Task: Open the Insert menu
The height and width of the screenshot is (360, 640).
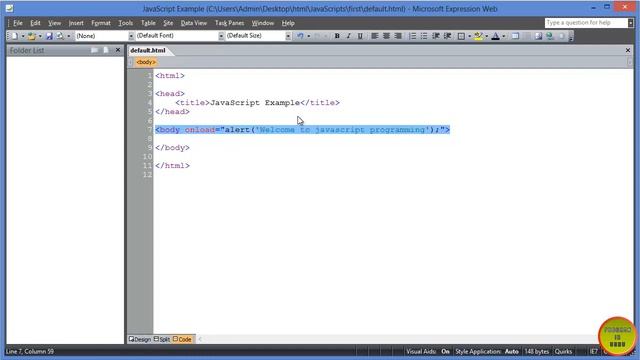Action: (76, 23)
